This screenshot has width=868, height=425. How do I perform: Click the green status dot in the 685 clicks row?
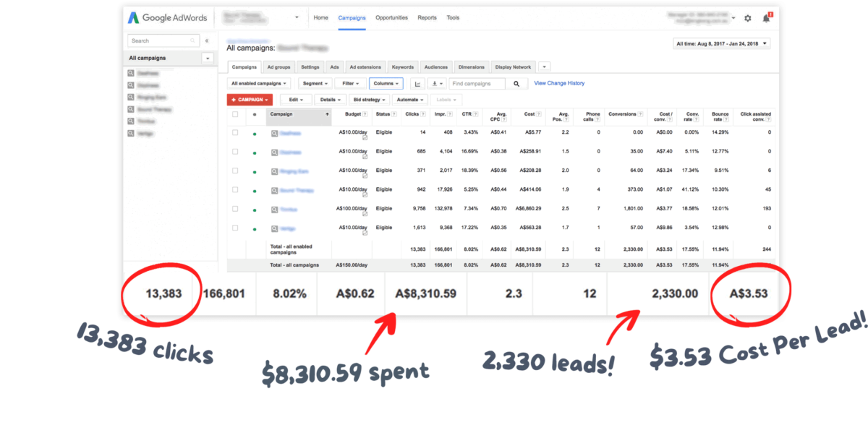pyautogui.click(x=254, y=153)
